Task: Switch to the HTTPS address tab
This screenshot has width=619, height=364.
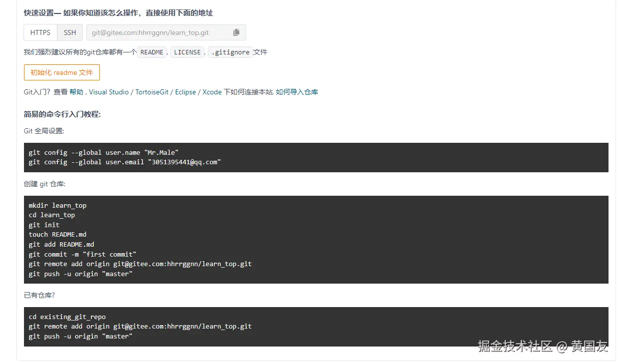Action: pos(40,32)
